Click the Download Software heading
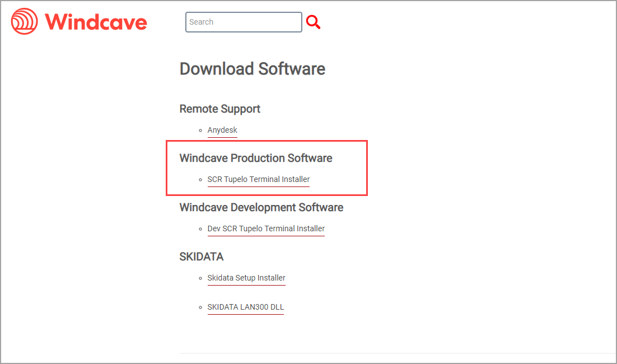 pos(252,69)
